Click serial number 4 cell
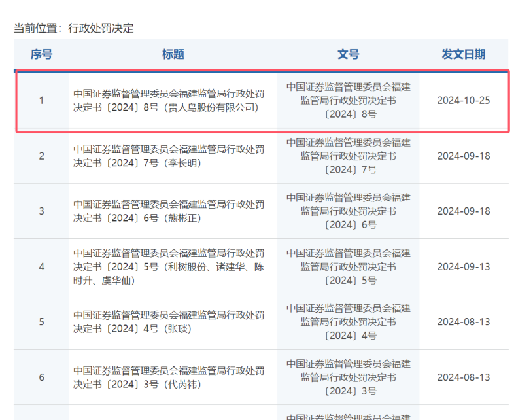 point(41,267)
